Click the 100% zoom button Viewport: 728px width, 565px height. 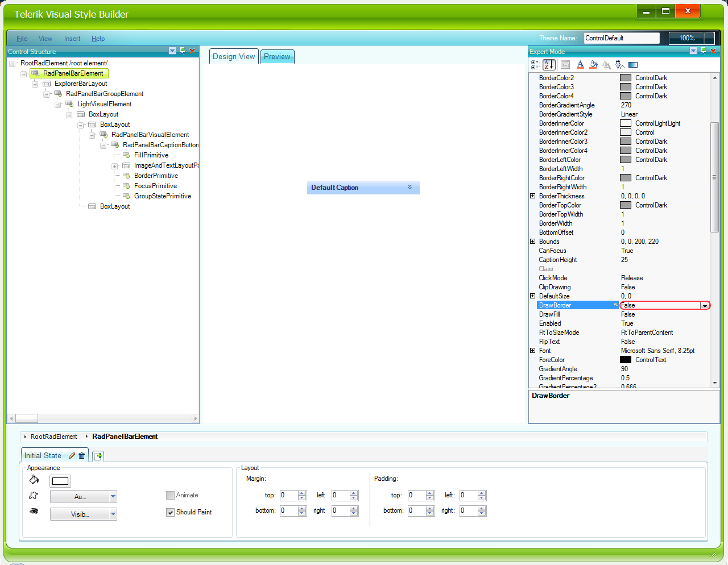click(x=687, y=38)
